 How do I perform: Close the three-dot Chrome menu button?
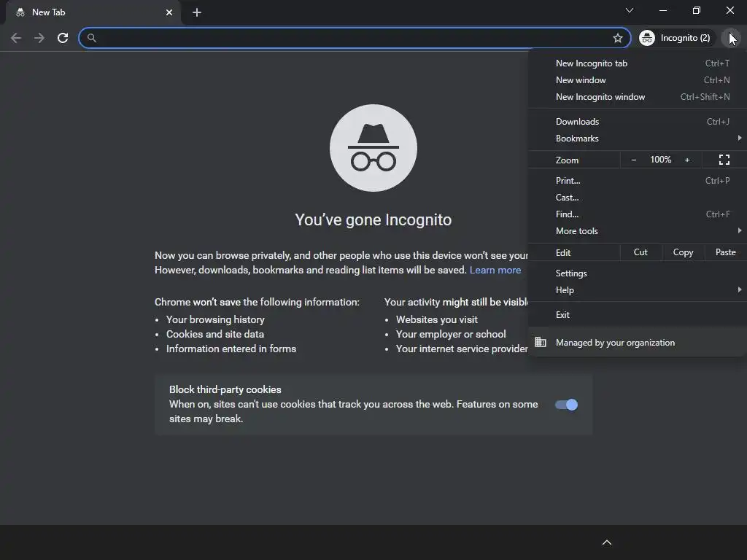pos(731,38)
